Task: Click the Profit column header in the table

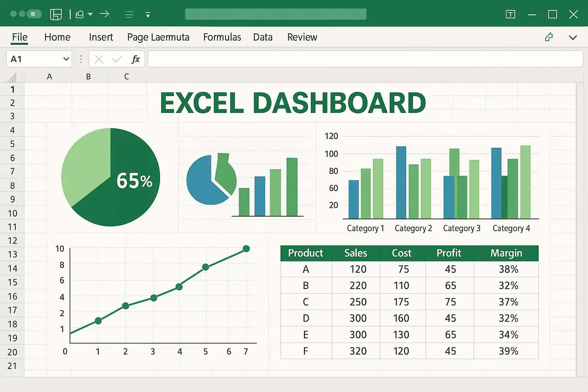Action: click(x=449, y=253)
